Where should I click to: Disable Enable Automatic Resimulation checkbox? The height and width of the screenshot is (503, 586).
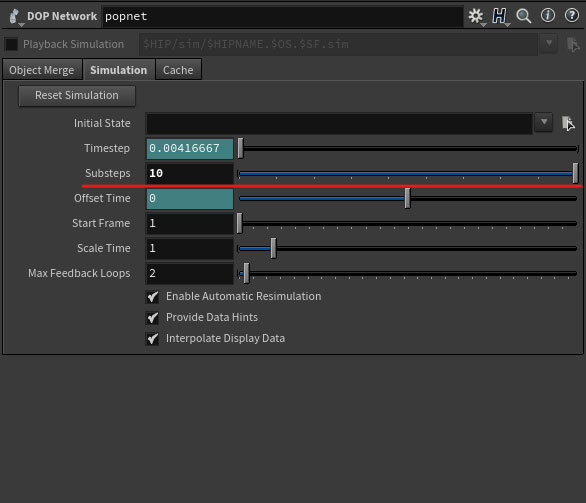click(152, 297)
